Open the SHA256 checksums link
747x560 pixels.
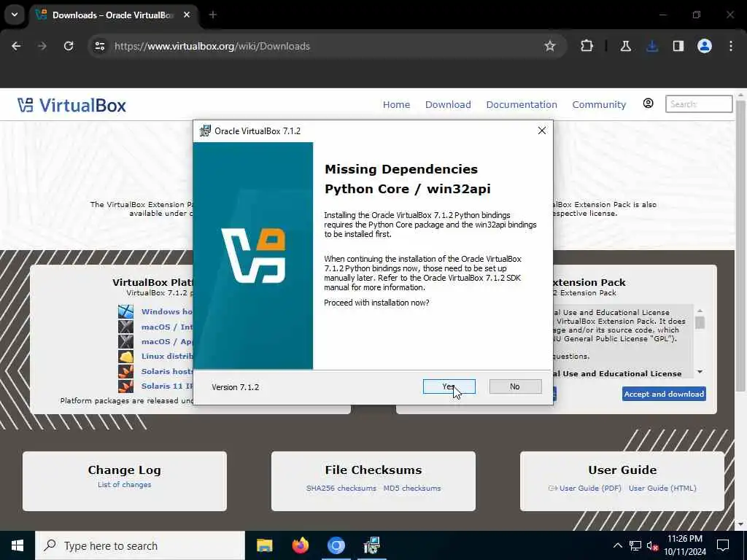tap(341, 488)
